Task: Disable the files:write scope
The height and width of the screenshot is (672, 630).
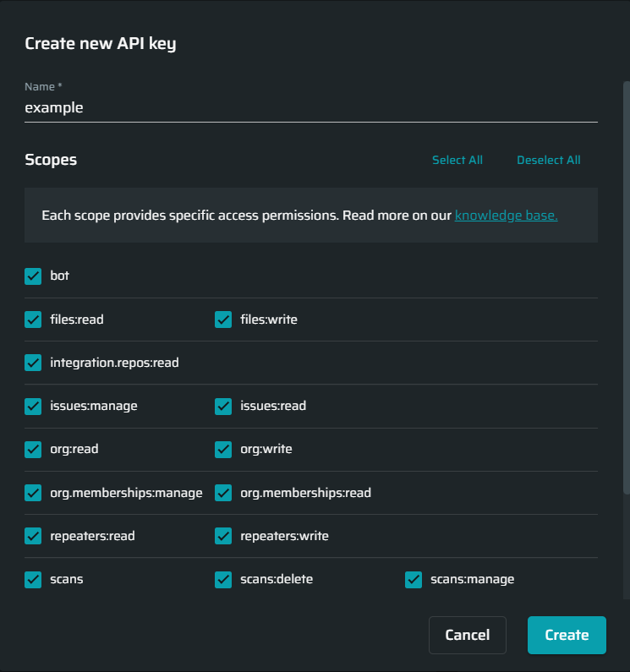Action: point(223,320)
